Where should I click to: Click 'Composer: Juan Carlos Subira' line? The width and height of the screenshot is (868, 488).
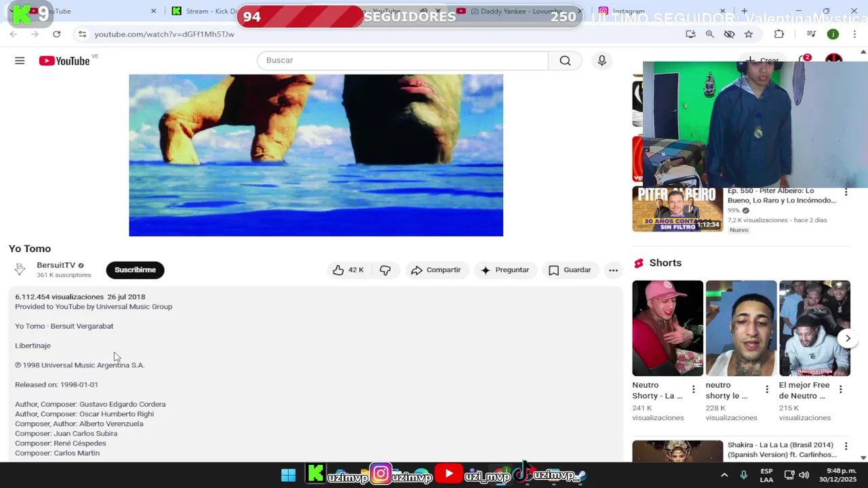tap(66, 433)
